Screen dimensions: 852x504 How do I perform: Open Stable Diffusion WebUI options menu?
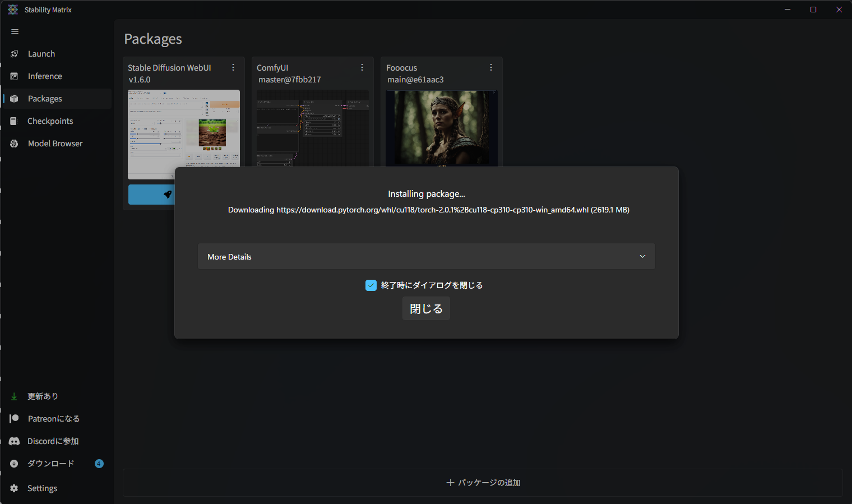click(233, 67)
